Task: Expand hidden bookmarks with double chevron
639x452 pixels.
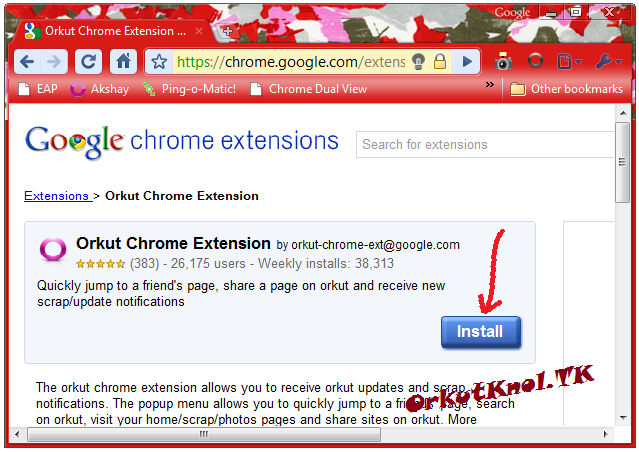Action: [x=490, y=85]
